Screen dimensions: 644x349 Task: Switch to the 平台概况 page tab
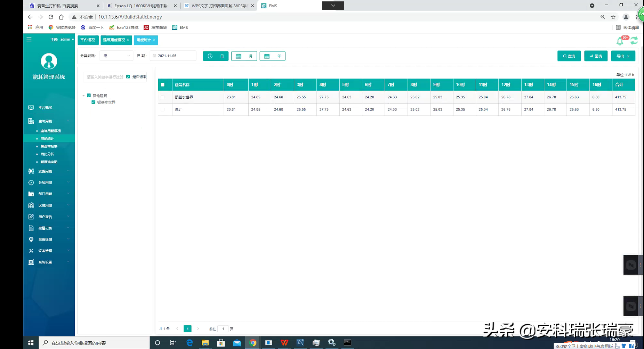(x=88, y=40)
